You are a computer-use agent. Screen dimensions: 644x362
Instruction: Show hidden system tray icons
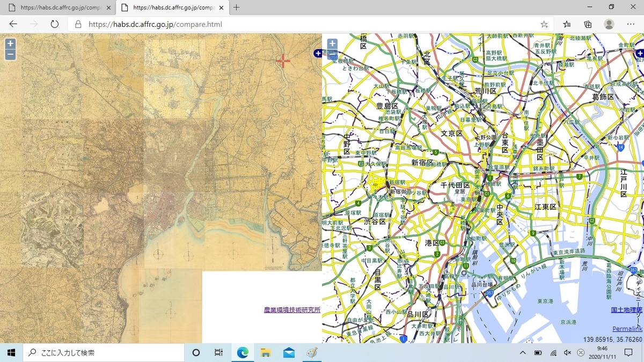click(x=523, y=352)
